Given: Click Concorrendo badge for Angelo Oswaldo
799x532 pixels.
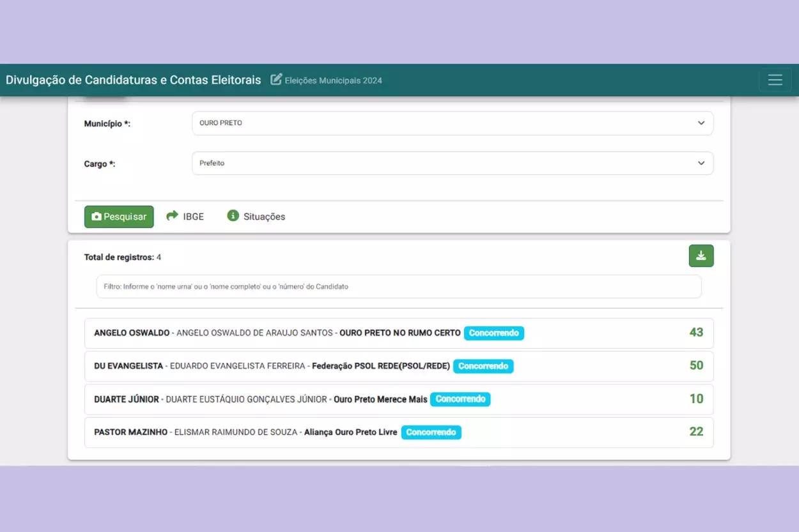Looking at the screenshot, I should click(493, 333).
